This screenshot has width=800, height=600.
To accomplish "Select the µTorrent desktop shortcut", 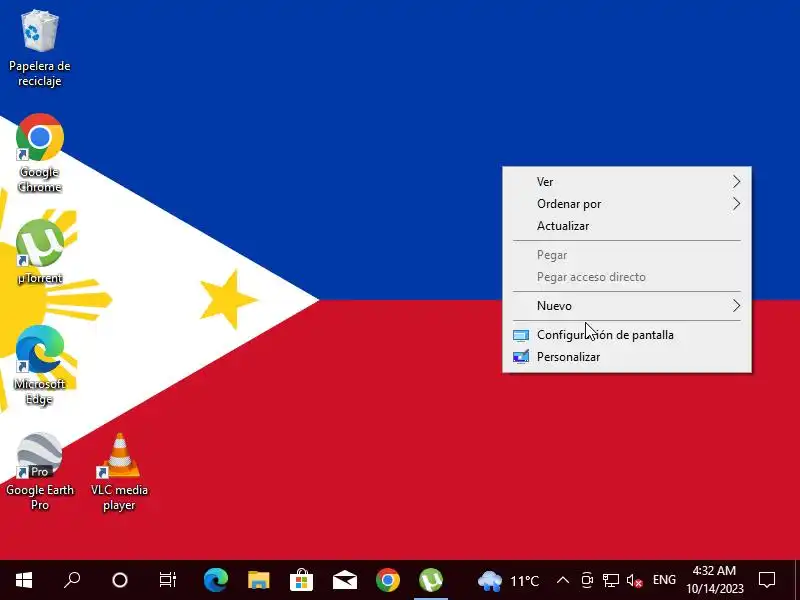I will tap(40, 252).
